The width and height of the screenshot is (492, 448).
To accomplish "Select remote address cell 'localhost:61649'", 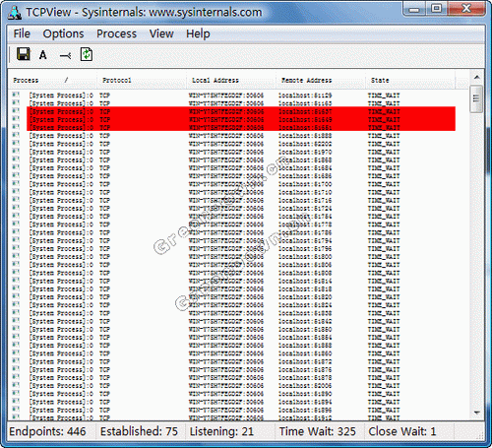I will [305, 120].
